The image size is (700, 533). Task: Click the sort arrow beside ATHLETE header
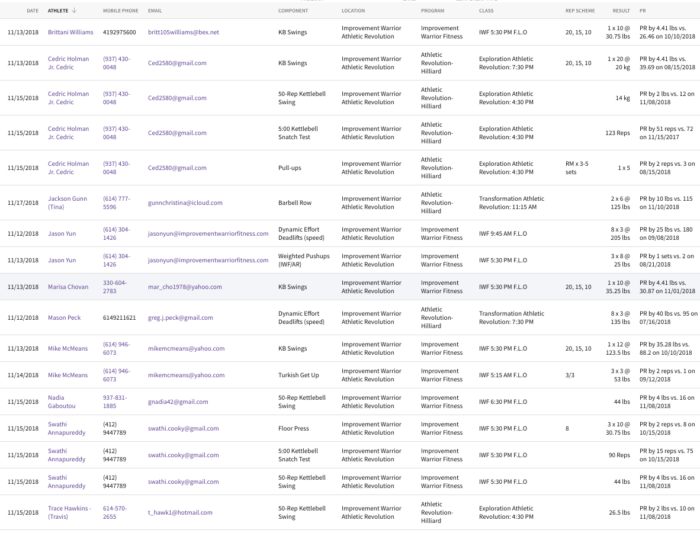(x=74, y=11)
